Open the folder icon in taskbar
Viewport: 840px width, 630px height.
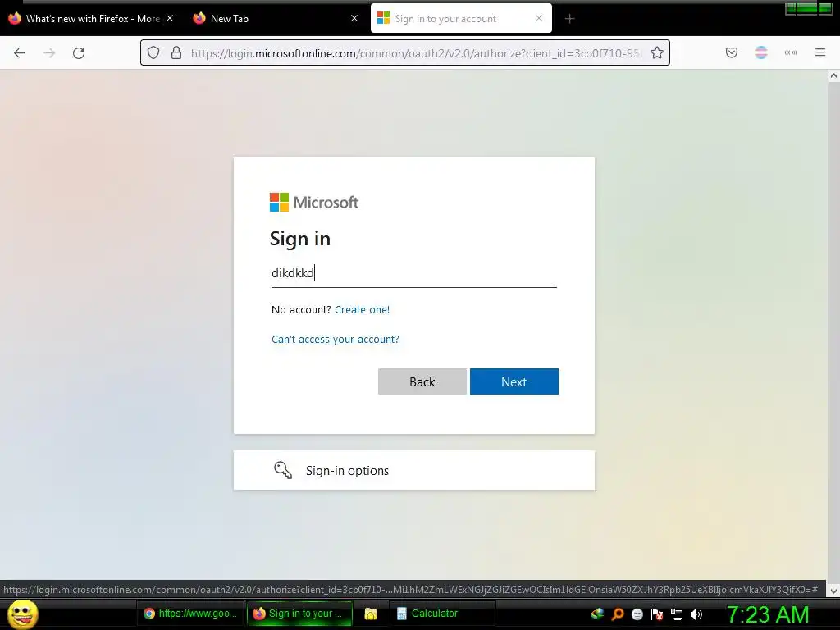(x=371, y=614)
